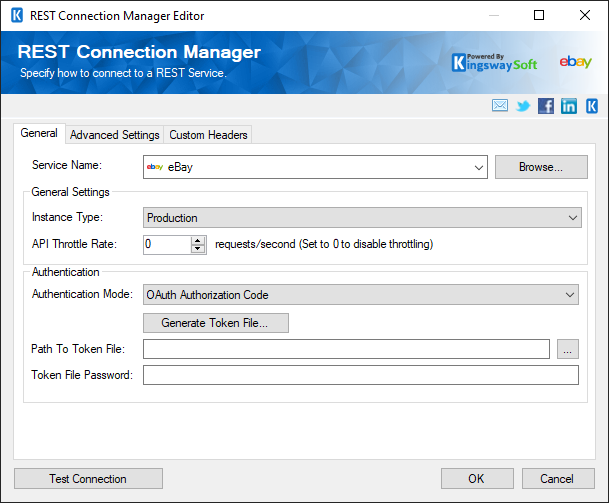Click the ellipsis browse button for token file
The image size is (609, 503).
tap(567, 349)
